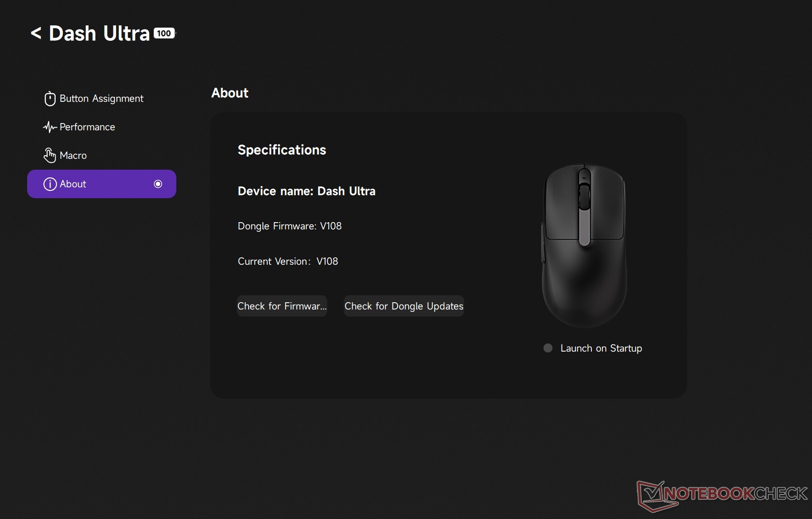Click Check for Dongle Updates
This screenshot has height=519, width=812.
[x=404, y=306]
